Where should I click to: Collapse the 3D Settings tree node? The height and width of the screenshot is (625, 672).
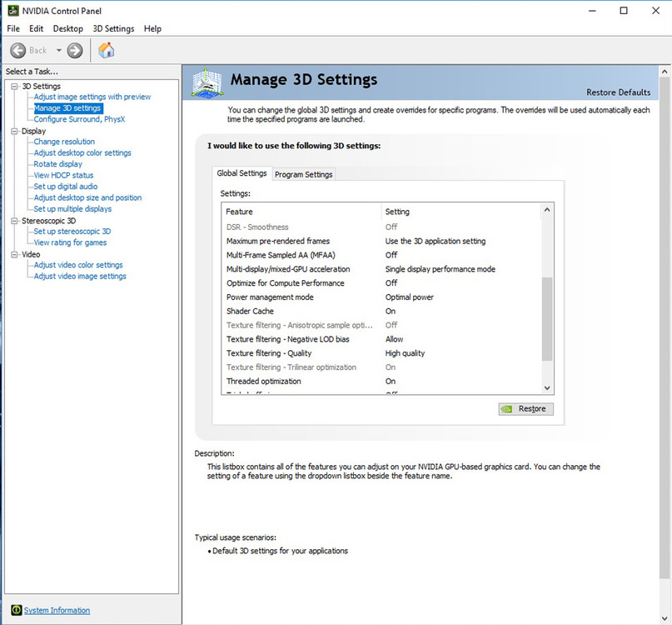point(14,86)
